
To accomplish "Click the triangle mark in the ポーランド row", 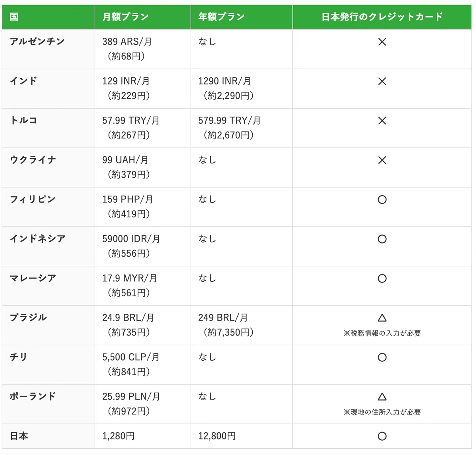I will click(x=382, y=397).
